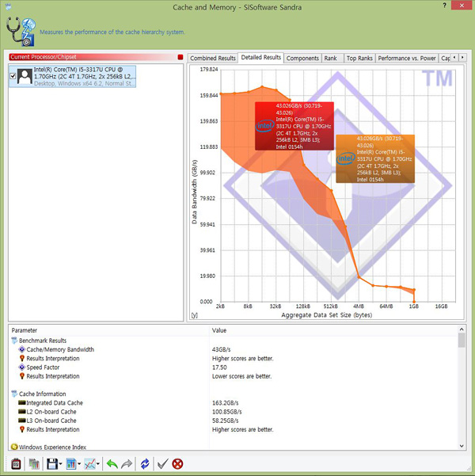Click the 58.25GB/s L3 cache value
The width and height of the screenshot is (475, 476).
click(225, 421)
